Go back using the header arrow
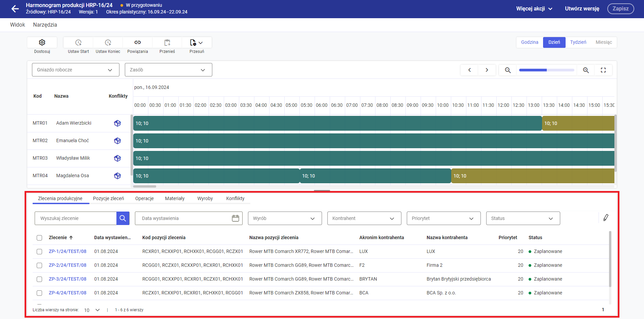Image resolution: width=644 pixels, height=319 pixels. [15, 9]
